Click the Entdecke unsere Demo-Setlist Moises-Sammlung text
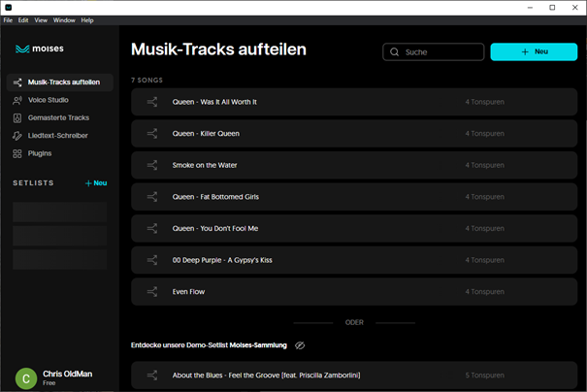This screenshot has height=392, width=587. pos(209,345)
